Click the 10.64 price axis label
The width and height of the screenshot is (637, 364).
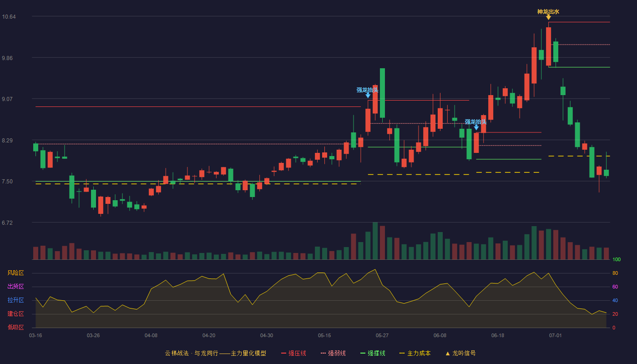[x=9, y=17]
